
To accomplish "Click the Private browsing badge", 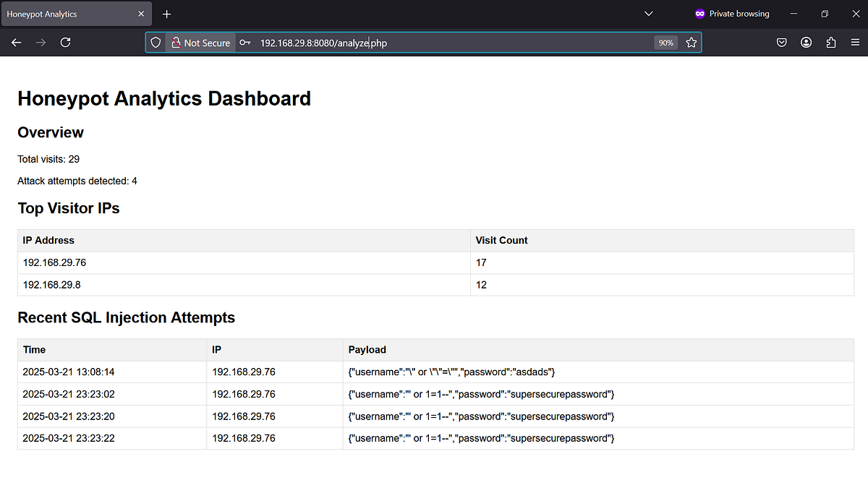I will pos(732,14).
